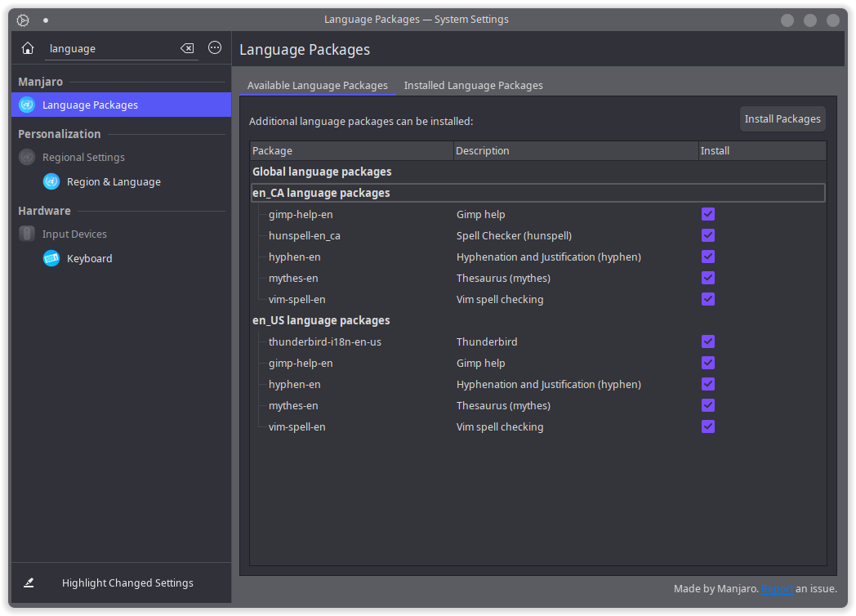Disable installing vim-spell-en under en_US
The height and width of the screenshot is (616, 856).
[x=707, y=426]
